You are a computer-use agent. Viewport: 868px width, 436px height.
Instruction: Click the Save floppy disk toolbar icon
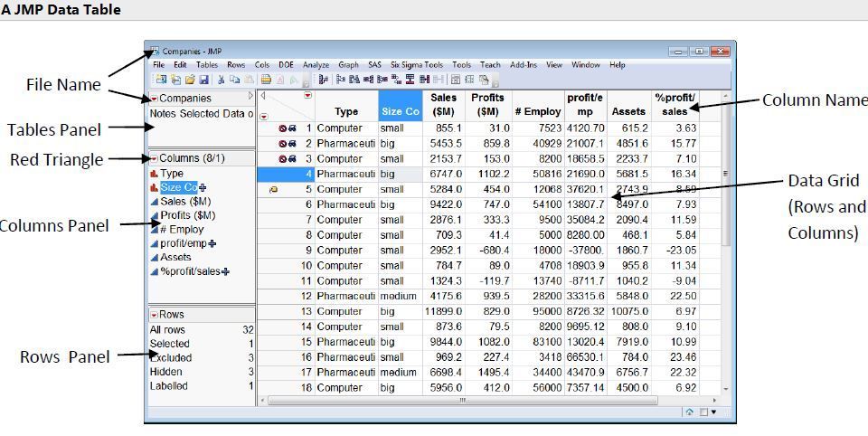pos(203,80)
